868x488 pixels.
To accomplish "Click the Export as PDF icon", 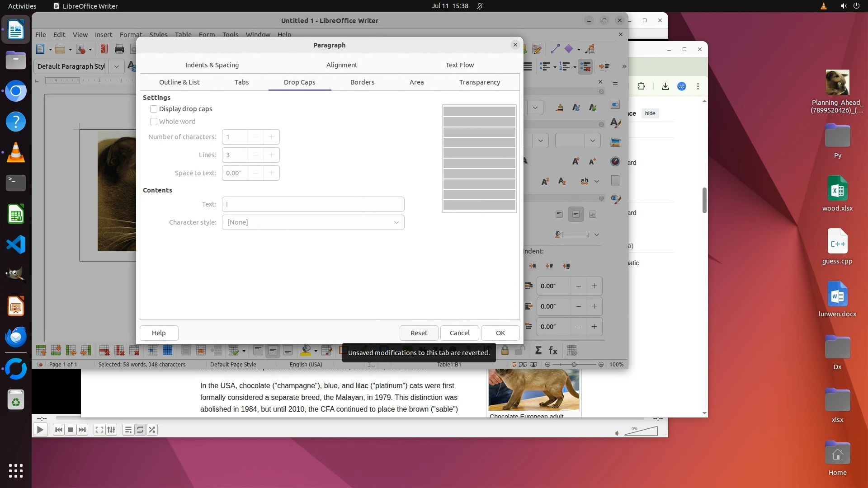I will (x=104, y=49).
